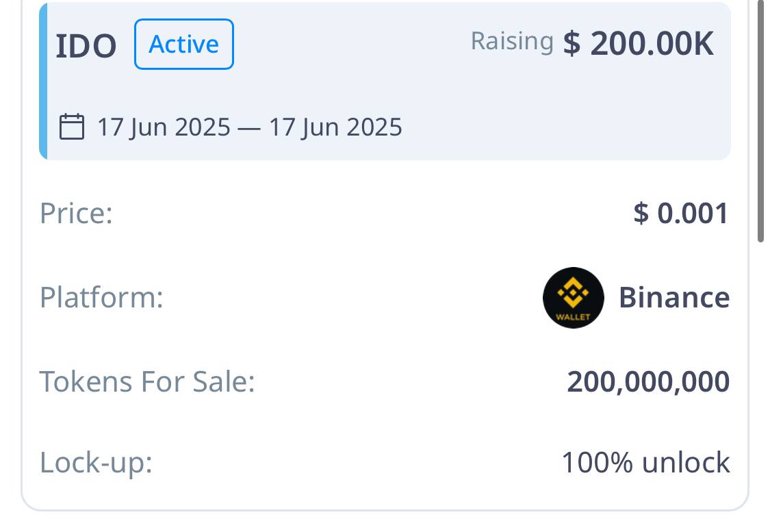The image size is (770, 532).
Task: Click the Active status badge
Action: [x=183, y=45]
